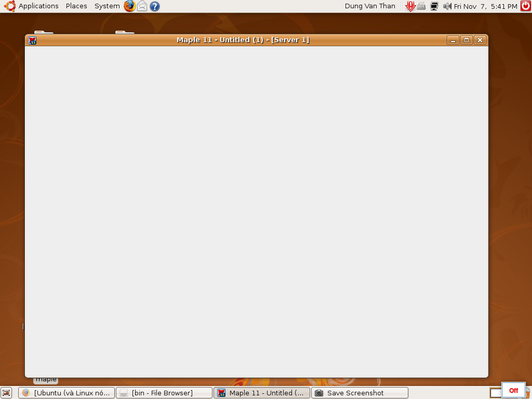532x399 pixels.
Task: Open the Applications menu
Action: click(38, 6)
